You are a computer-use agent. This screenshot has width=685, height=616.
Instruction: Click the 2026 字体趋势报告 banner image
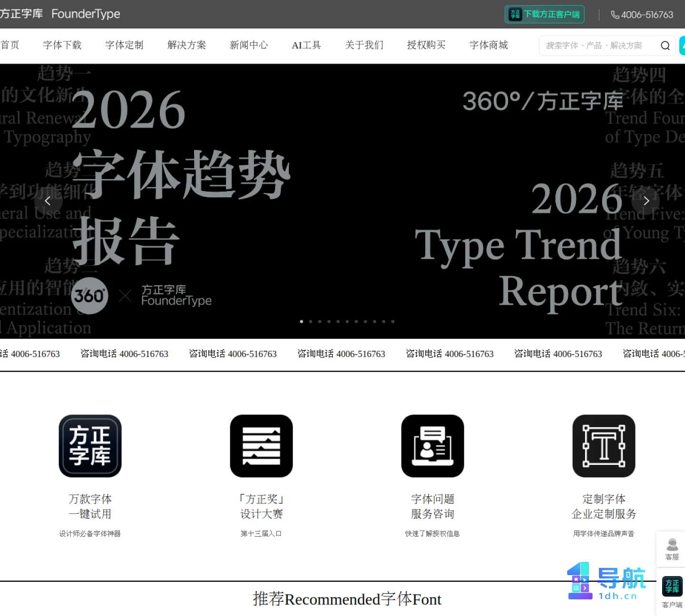pos(342,201)
